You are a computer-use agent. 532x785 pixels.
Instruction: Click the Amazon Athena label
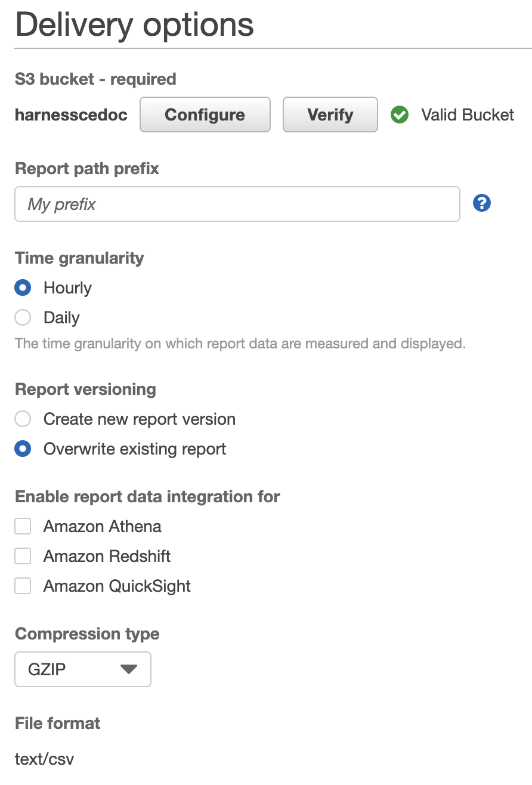pyautogui.click(x=103, y=527)
